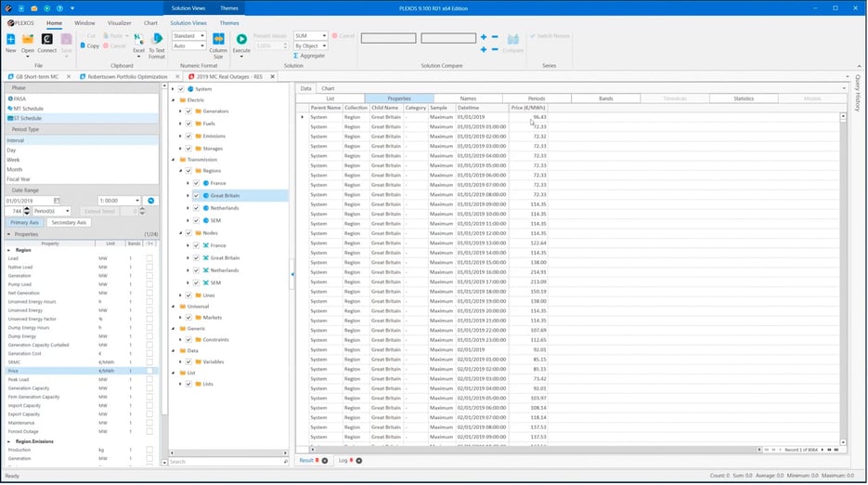Collapse the Regions tree node
This screenshot has width=868, height=485.
[x=181, y=171]
